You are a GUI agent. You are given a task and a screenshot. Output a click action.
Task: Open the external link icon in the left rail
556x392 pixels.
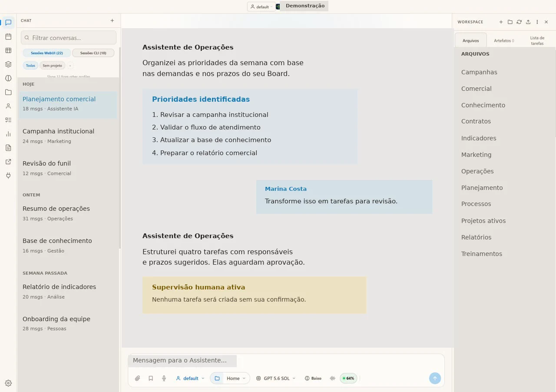point(8,162)
